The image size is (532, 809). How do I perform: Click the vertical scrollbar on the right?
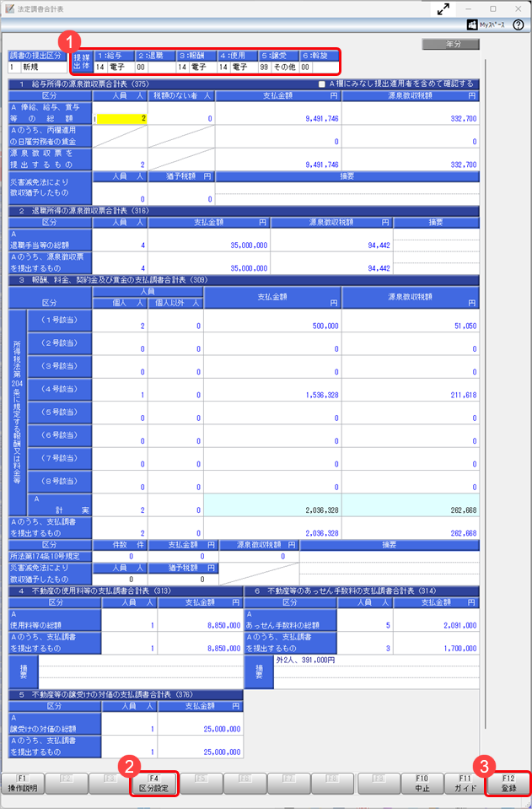[x=486, y=392]
